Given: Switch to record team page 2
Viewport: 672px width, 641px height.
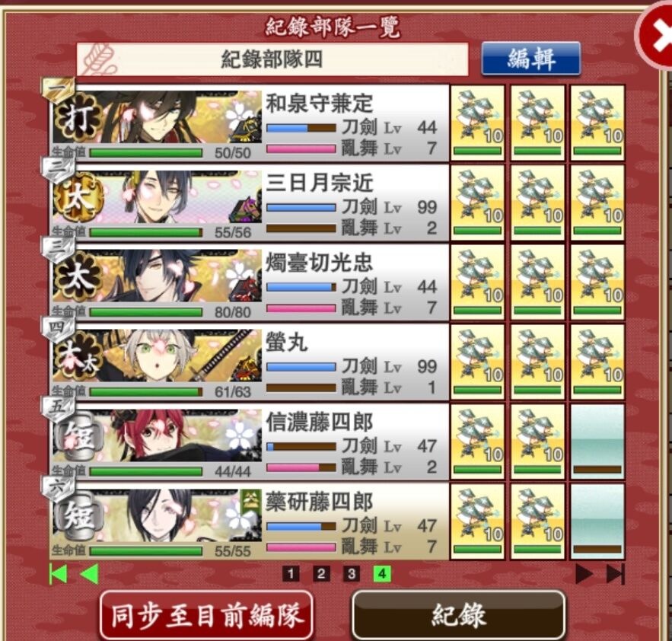Looking at the screenshot, I should click(321, 574).
